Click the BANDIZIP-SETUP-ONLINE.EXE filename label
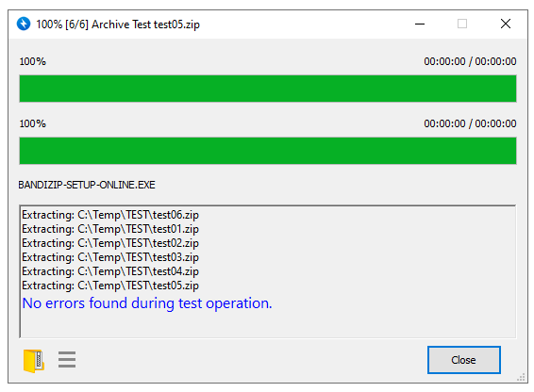Image resolution: width=534 pixels, height=392 pixels. coord(87,185)
